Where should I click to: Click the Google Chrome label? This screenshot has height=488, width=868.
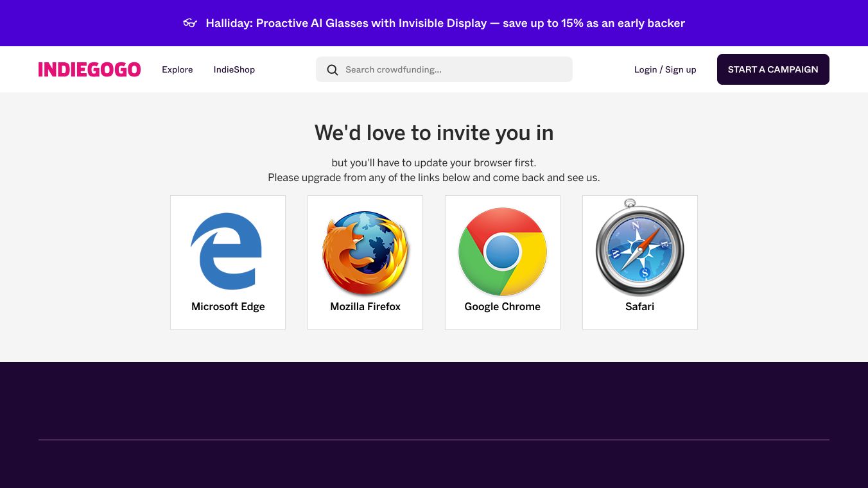coord(503,307)
